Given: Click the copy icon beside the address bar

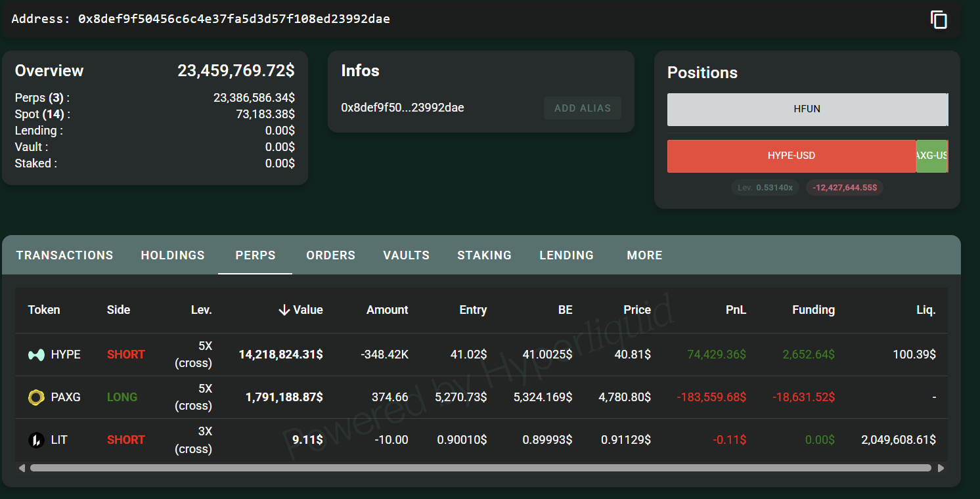Looking at the screenshot, I should coord(939,20).
